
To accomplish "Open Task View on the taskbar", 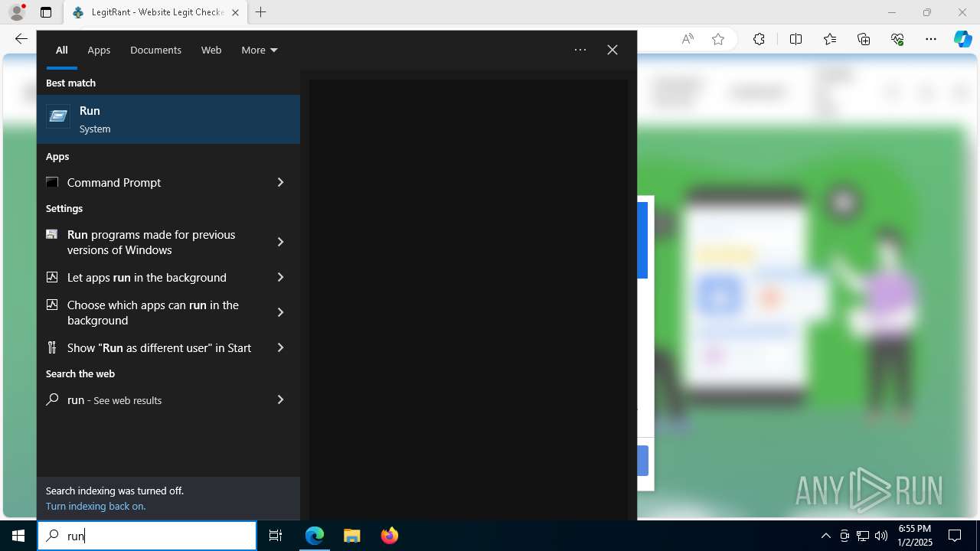I will coord(276,536).
